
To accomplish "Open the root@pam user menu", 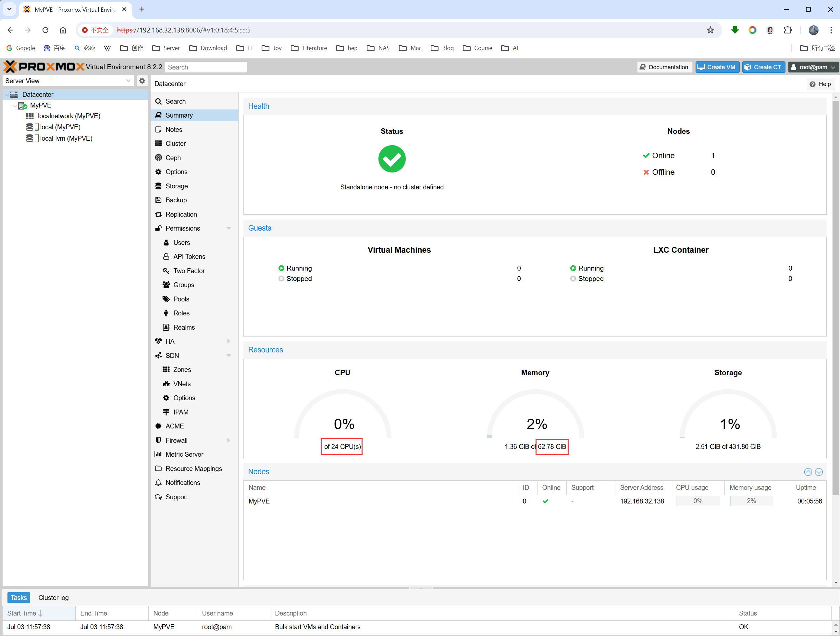I will coord(813,67).
